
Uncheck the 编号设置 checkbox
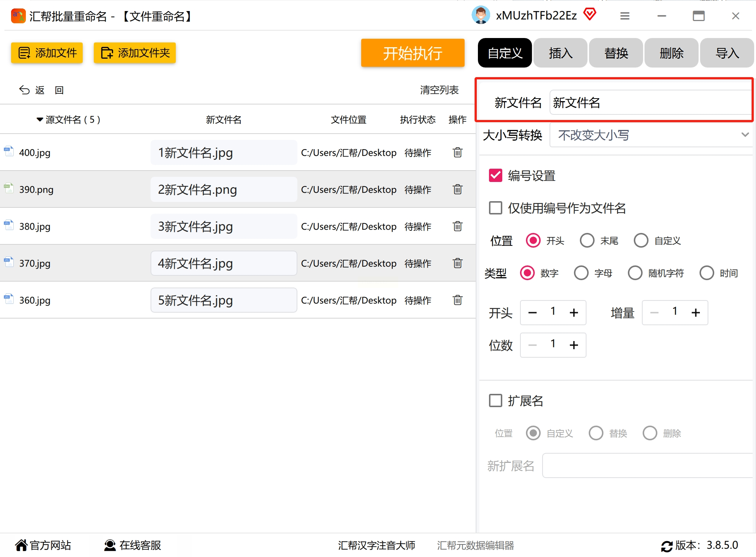point(495,176)
